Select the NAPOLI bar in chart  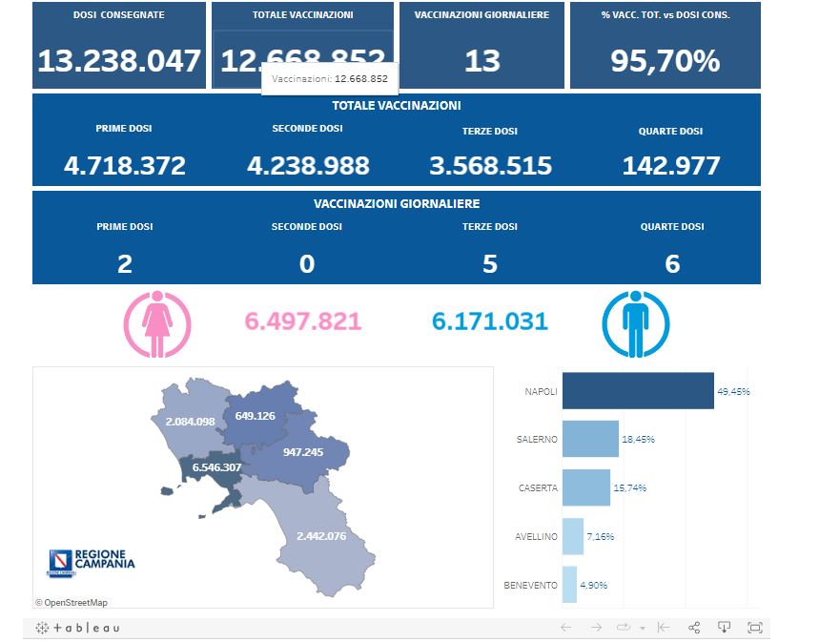638,391
